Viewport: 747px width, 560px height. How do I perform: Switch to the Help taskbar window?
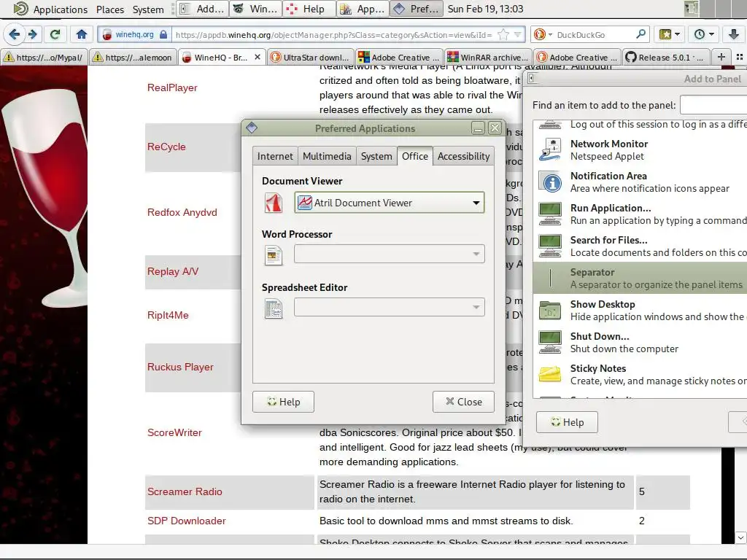[x=309, y=9]
